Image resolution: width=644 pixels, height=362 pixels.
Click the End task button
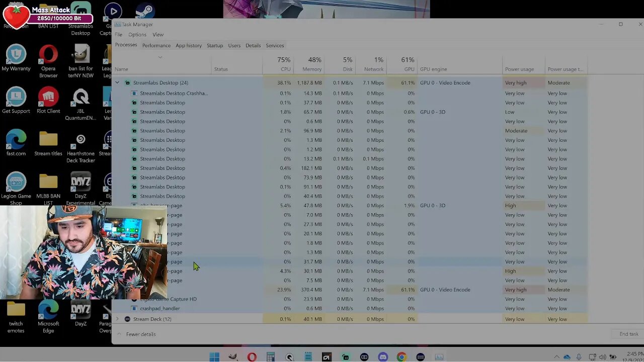point(629,334)
